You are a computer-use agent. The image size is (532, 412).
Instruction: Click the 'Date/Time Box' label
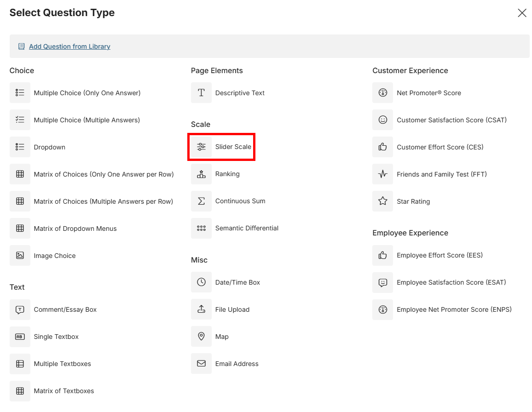click(237, 282)
